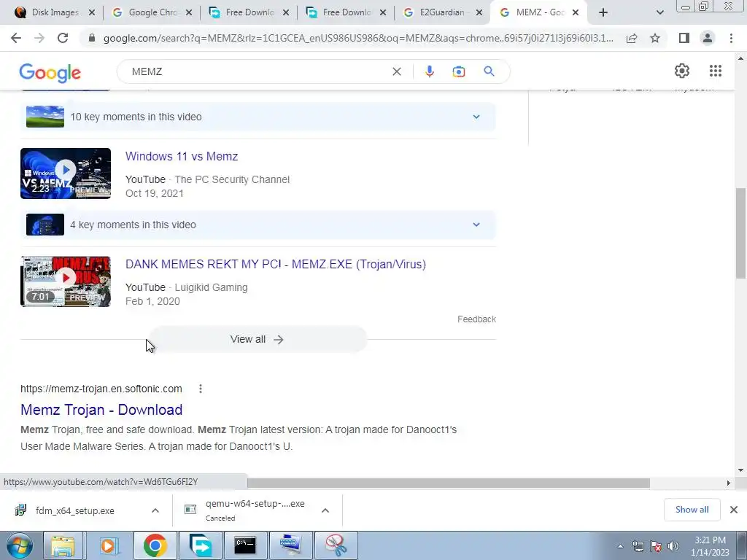The width and height of the screenshot is (747, 560).
Task: Open the network tray icon
Action: click(638, 546)
